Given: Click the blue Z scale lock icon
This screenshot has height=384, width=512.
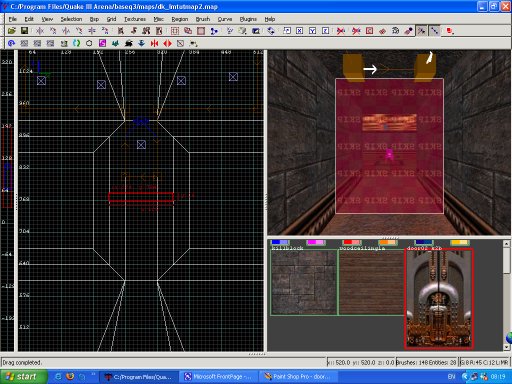Looking at the screenshot, I should coord(325,31).
